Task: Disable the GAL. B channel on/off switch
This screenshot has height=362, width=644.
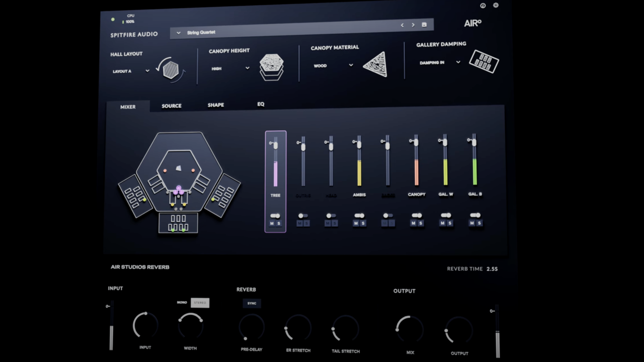Action: pos(475,215)
